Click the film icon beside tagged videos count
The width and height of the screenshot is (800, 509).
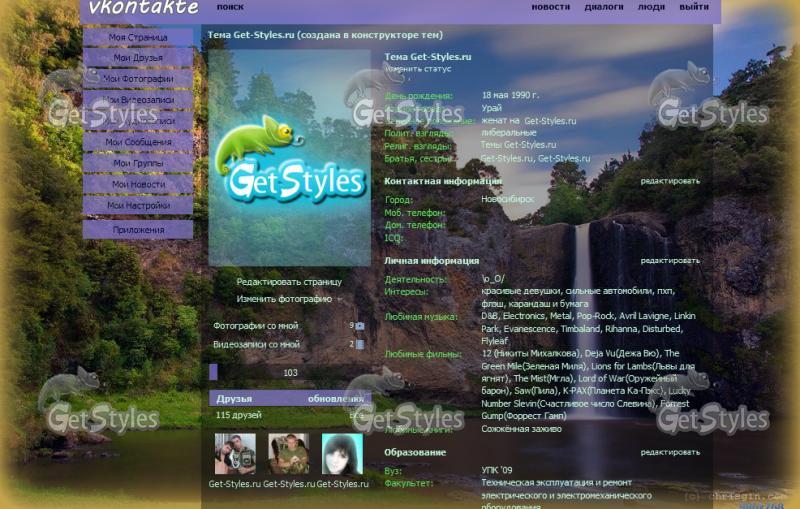pyautogui.click(x=360, y=345)
